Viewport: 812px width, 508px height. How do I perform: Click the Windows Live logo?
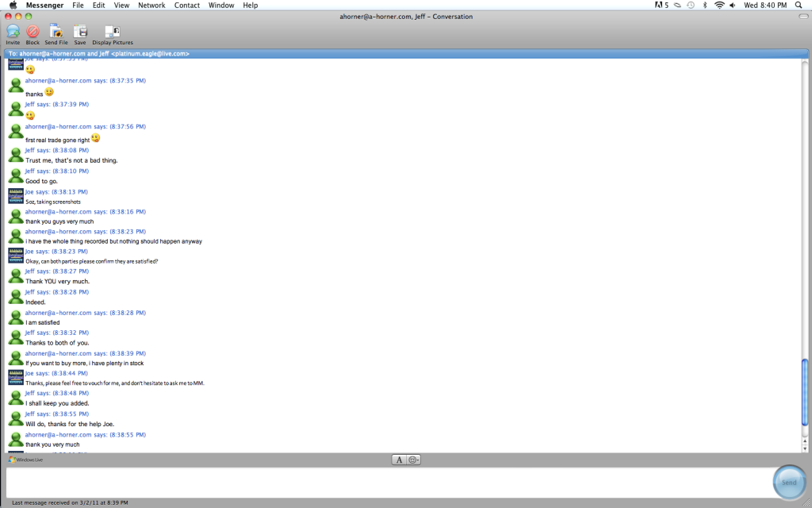[25, 460]
